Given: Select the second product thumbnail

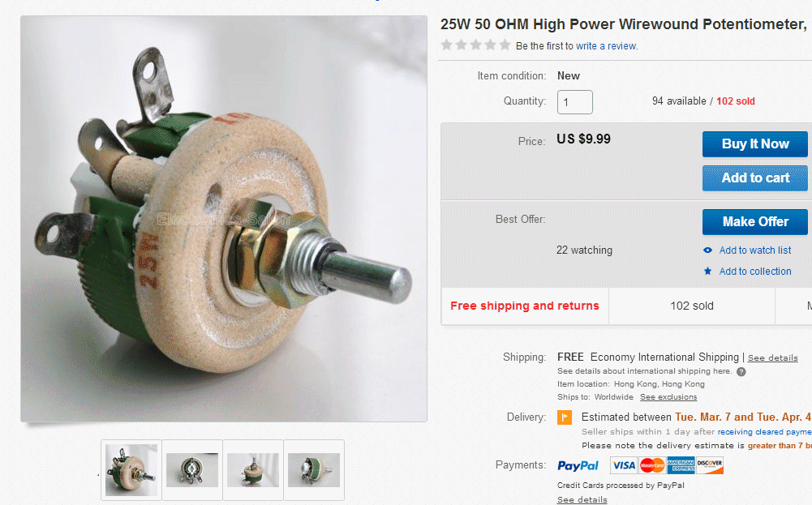Looking at the screenshot, I should click(x=192, y=470).
